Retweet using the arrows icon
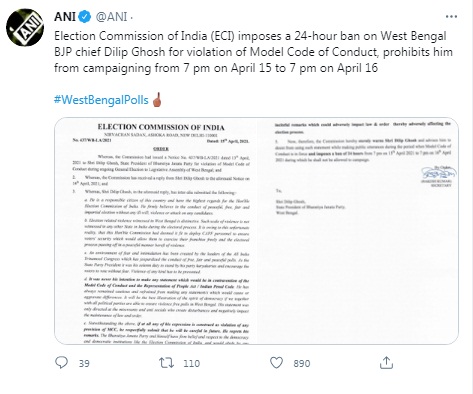Viewport: 473px width, 394px height. coord(166,363)
